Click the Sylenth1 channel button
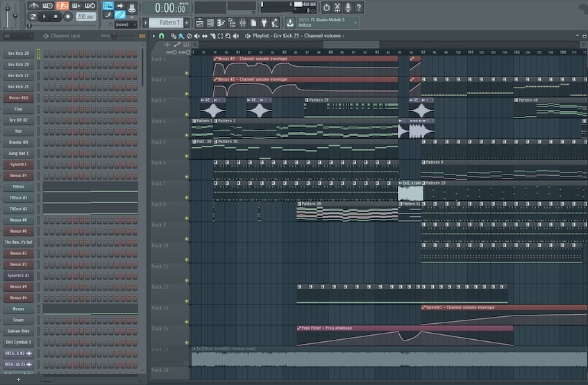The width and height of the screenshot is (588, 385). click(18, 165)
